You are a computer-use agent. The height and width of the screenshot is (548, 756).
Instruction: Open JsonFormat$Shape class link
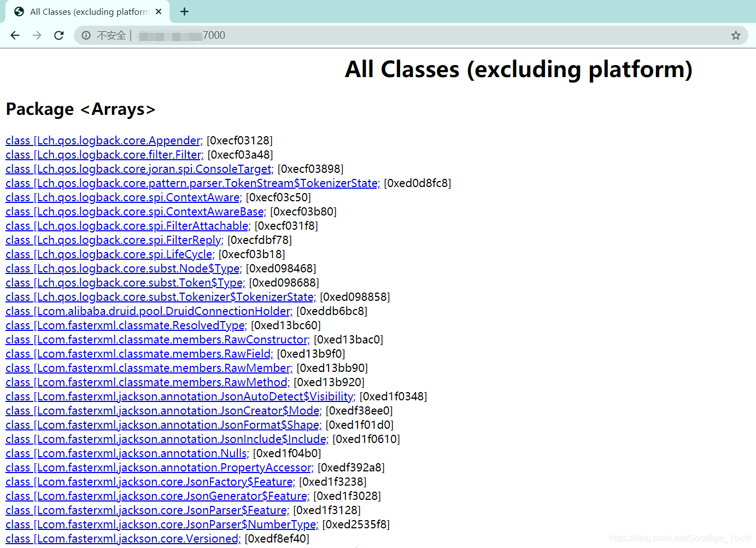[x=163, y=425]
